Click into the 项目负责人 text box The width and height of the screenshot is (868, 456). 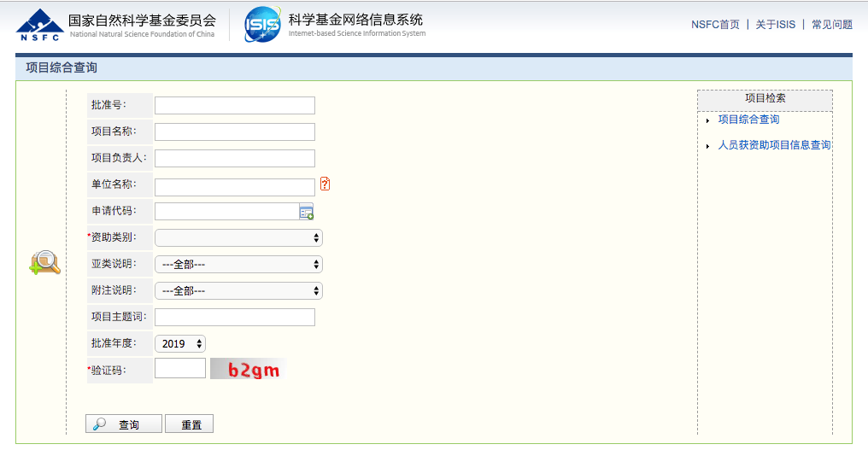click(x=235, y=158)
